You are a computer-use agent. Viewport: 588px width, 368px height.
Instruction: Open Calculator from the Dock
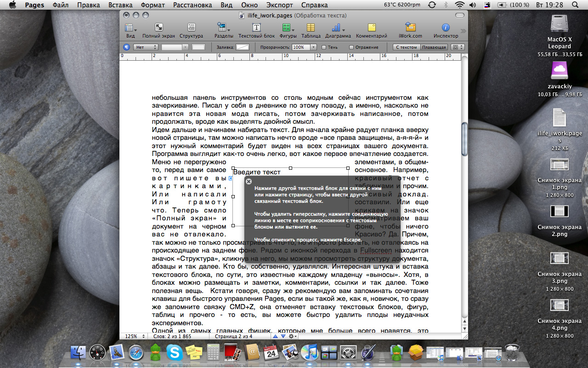[213, 353]
